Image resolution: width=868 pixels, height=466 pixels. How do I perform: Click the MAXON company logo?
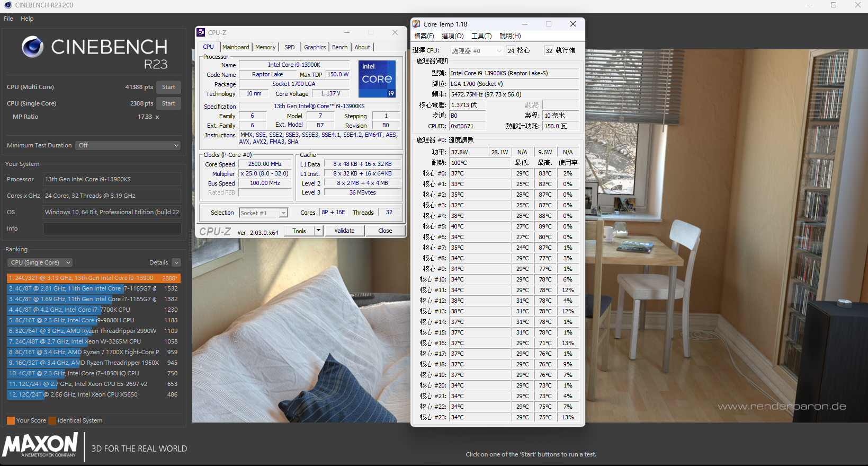click(x=40, y=445)
